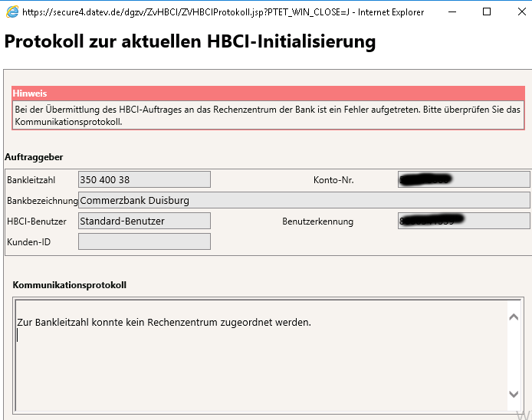Click the Bankleitzahl field showing 350 400 38
Viewport: 532px width, 420px height.
pos(144,179)
